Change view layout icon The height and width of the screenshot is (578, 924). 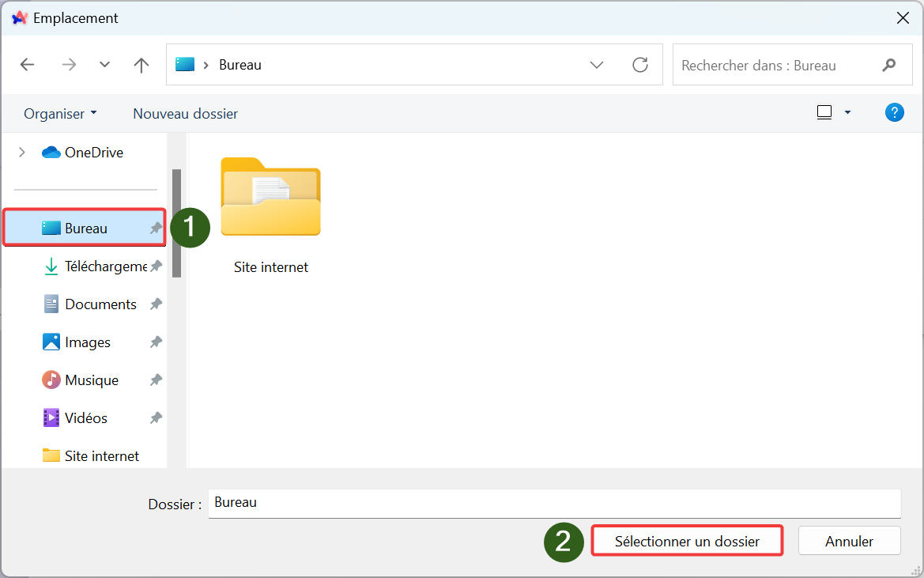click(x=824, y=113)
